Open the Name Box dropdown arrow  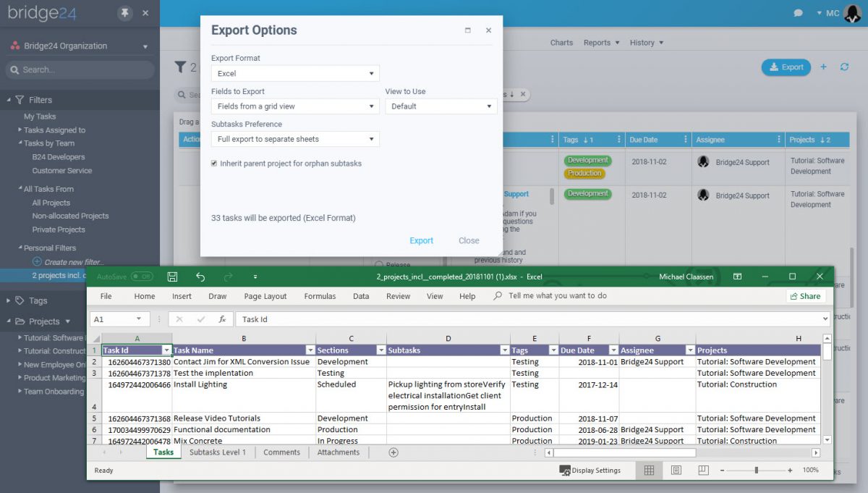click(x=138, y=319)
